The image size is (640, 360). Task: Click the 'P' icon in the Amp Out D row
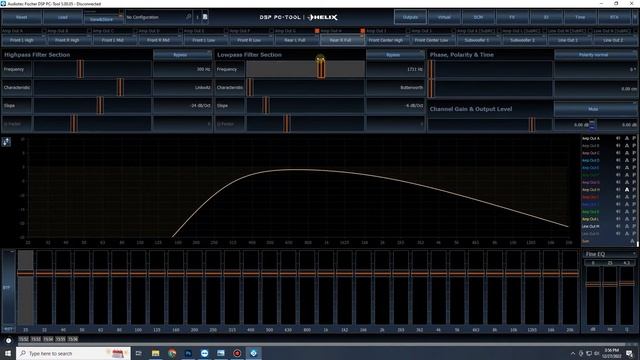tap(634, 160)
